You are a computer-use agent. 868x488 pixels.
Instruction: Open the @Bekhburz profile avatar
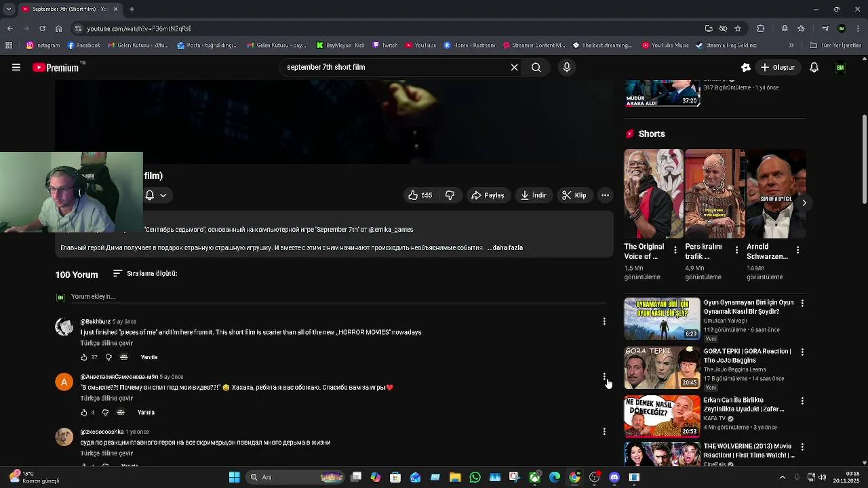point(64,327)
